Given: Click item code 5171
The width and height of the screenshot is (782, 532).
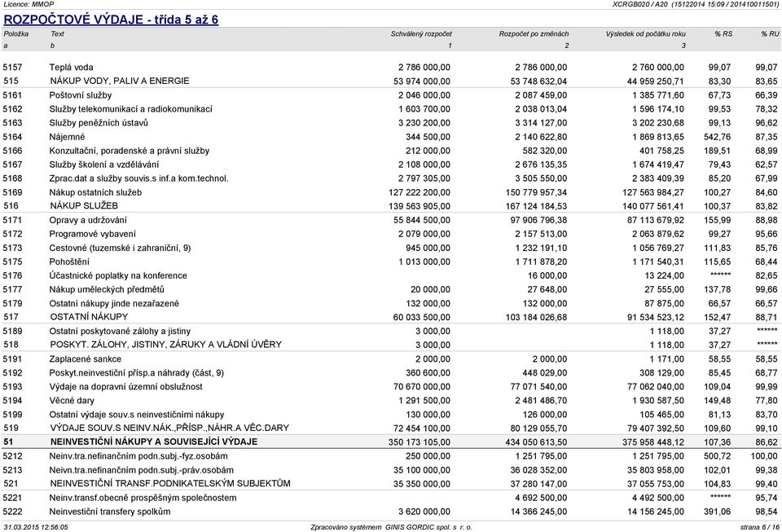Looking at the screenshot, I should pyautogui.click(x=12, y=220).
